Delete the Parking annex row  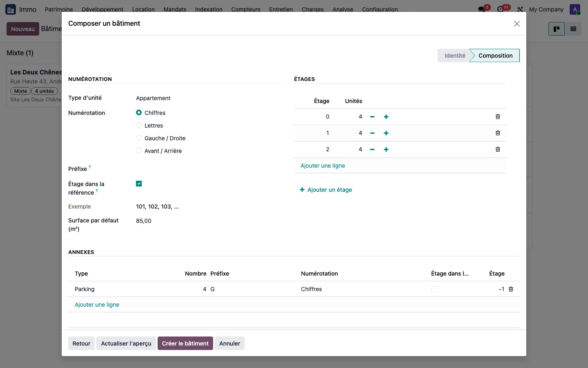click(511, 289)
